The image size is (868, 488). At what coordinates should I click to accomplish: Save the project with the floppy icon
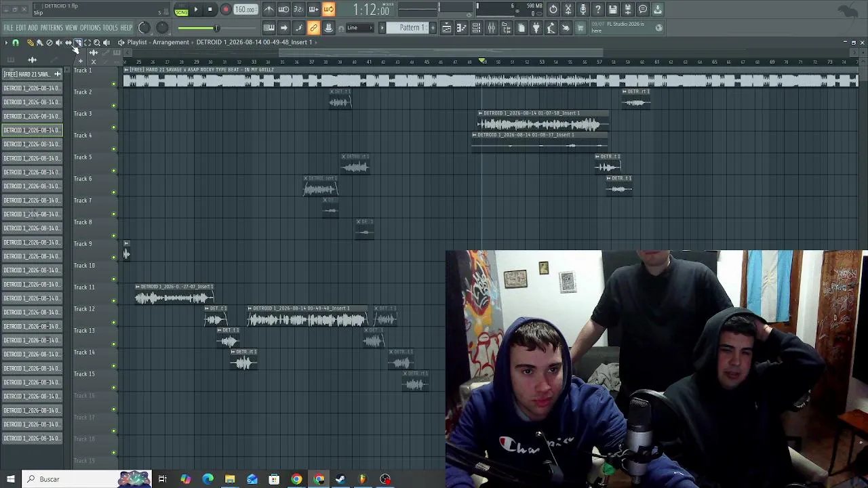(613, 9)
